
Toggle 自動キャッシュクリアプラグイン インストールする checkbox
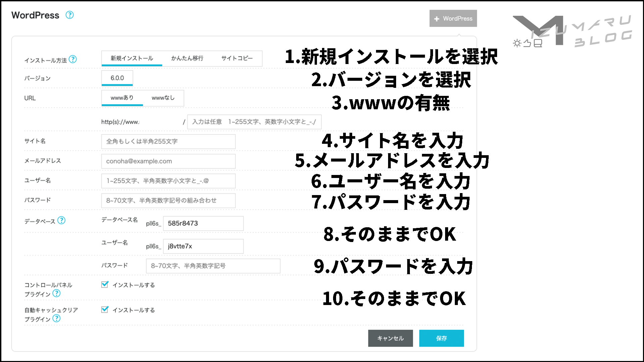coord(105,309)
